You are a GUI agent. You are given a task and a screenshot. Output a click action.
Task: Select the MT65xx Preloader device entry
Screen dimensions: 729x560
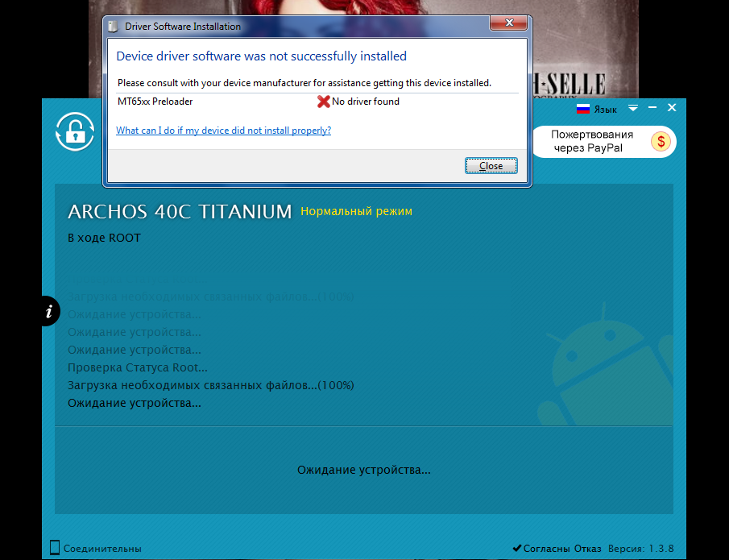pos(155,102)
